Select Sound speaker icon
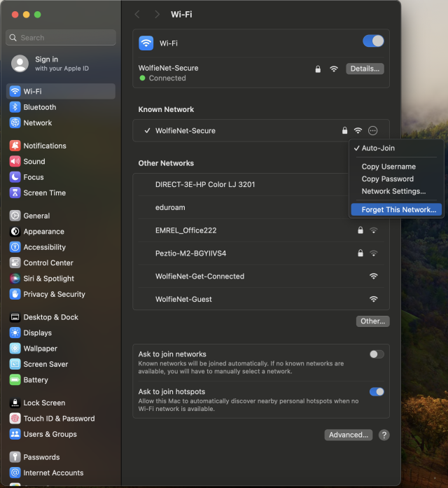Viewport: 448px width, 488px height. 15,161
